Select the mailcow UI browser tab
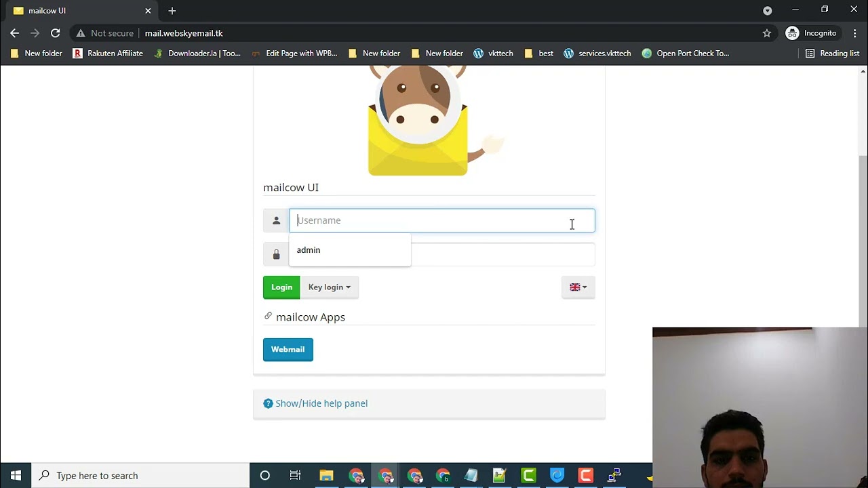Screen dimensions: 868x488 pos(81,11)
